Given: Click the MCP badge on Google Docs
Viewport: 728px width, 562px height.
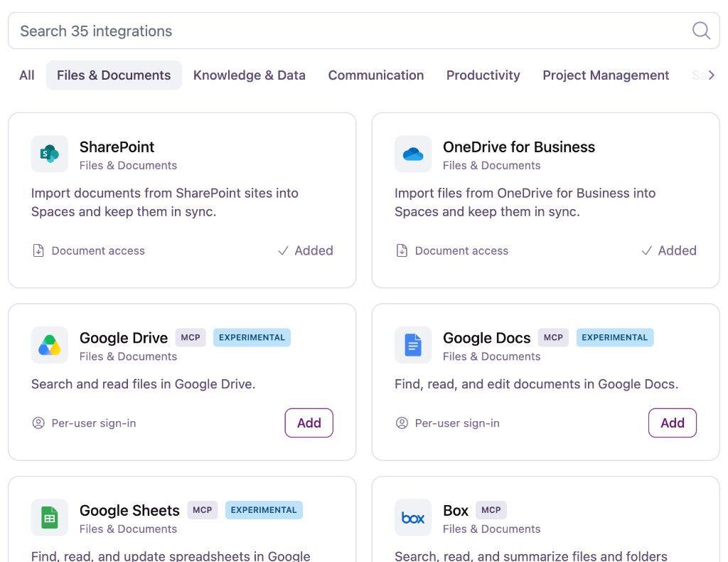Looking at the screenshot, I should click(553, 338).
